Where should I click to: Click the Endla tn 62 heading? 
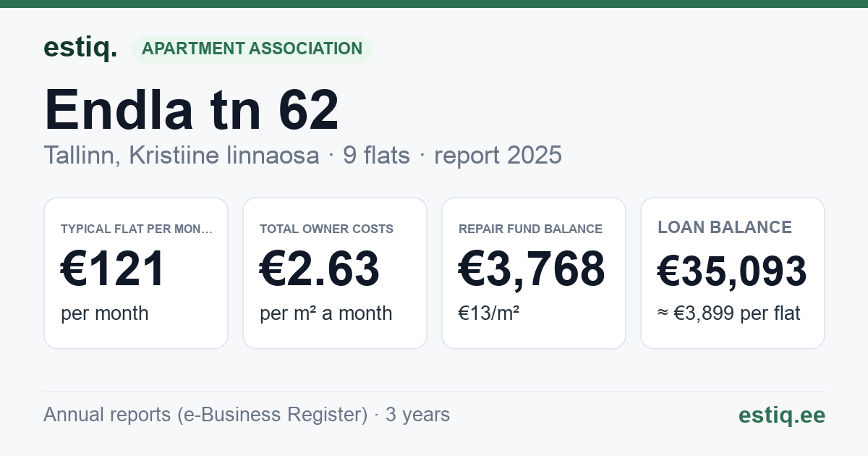pyautogui.click(x=192, y=109)
